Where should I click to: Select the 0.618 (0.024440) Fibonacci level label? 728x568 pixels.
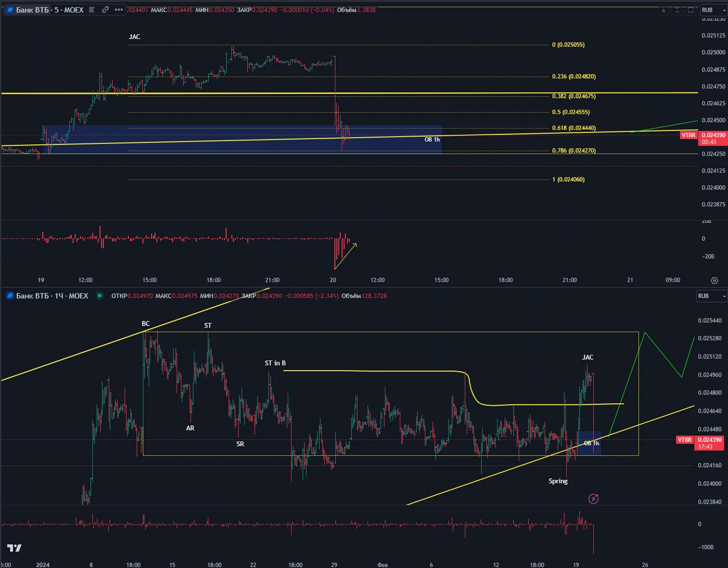pyautogui.click(x=574, y=128)
